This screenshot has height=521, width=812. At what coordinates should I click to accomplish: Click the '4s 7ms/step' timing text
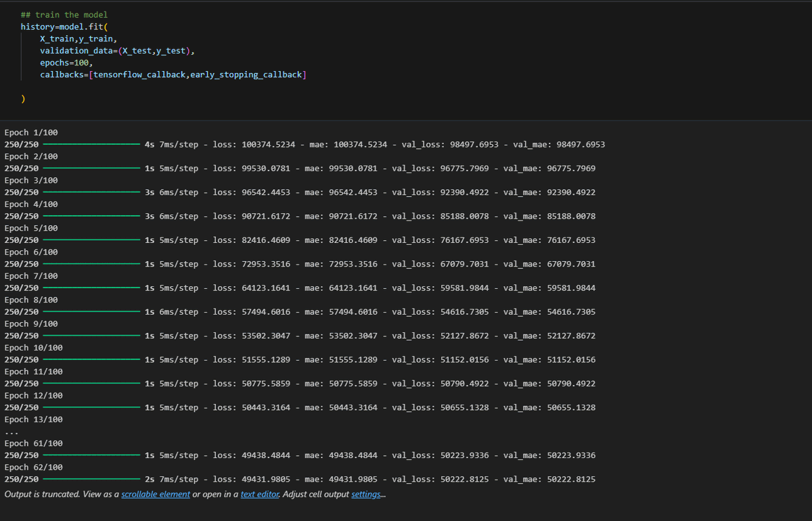click(x=172, y=145)
